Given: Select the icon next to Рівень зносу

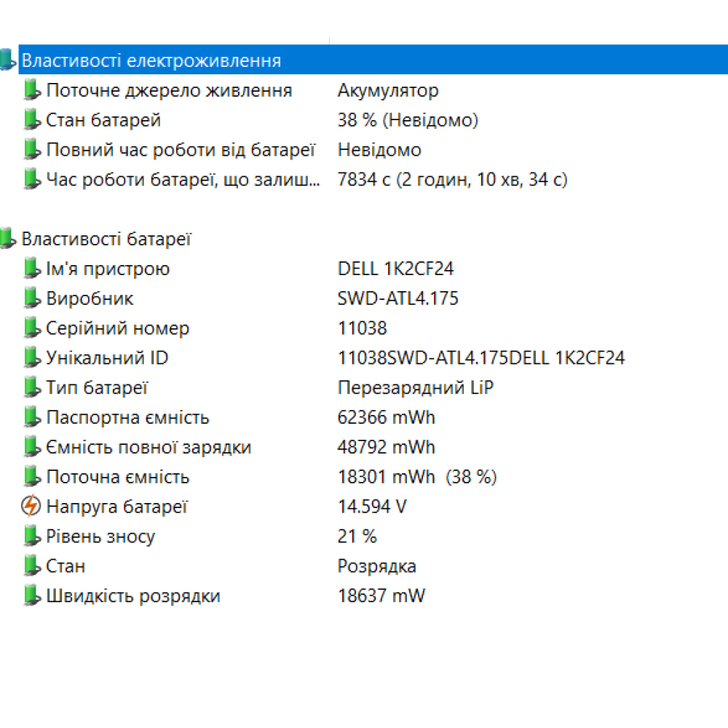Looking at the screenshot, I should pyautogui.click(x=33, y=536).
